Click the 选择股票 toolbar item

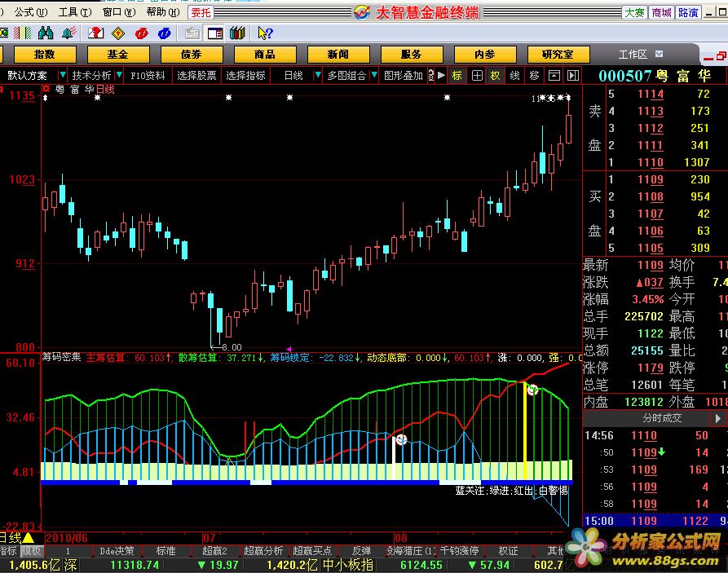196,75
